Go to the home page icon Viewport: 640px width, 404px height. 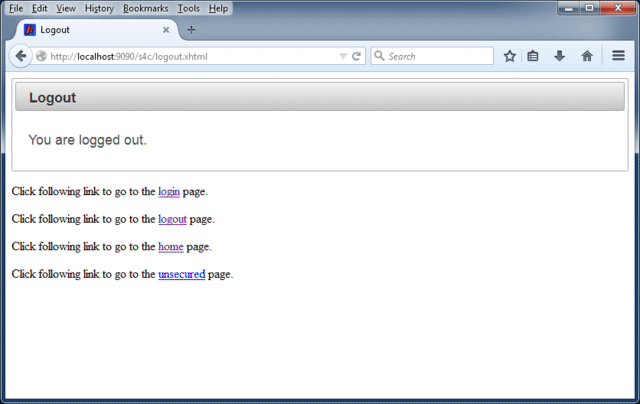point(587,56)
